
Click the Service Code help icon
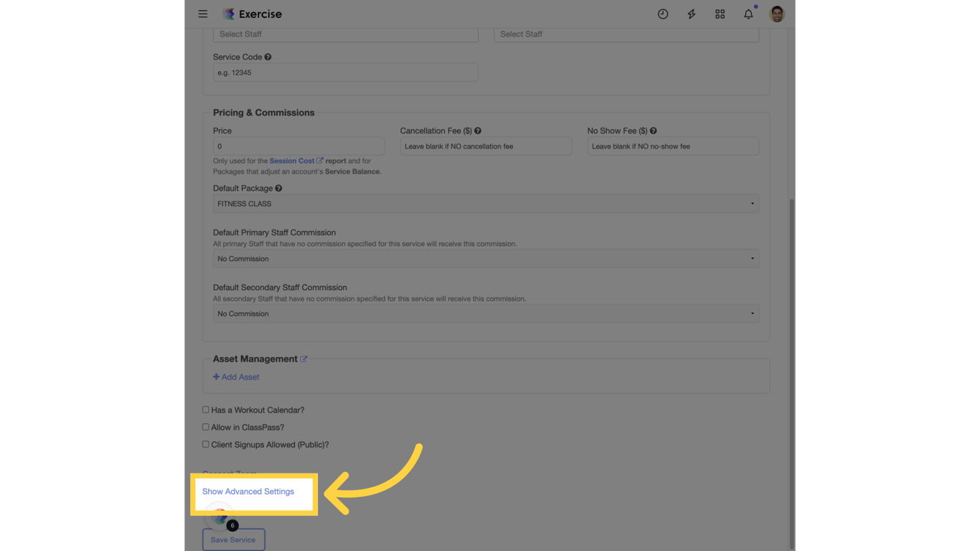coord(267,57)
